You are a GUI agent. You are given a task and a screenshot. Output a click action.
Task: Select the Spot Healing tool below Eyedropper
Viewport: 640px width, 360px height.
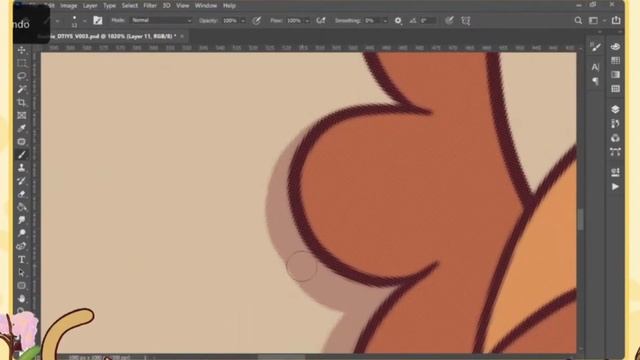22,142
